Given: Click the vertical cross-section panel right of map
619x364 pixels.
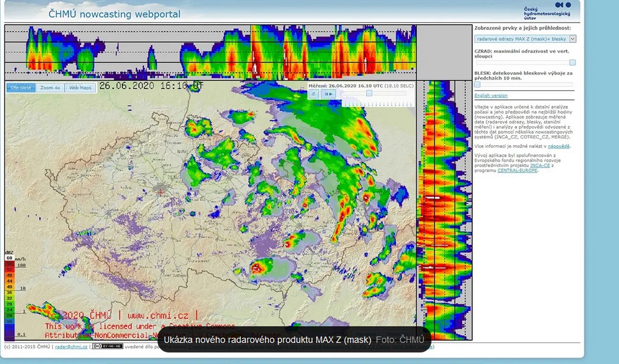Looking at the screenshot, I should point(444,211).
